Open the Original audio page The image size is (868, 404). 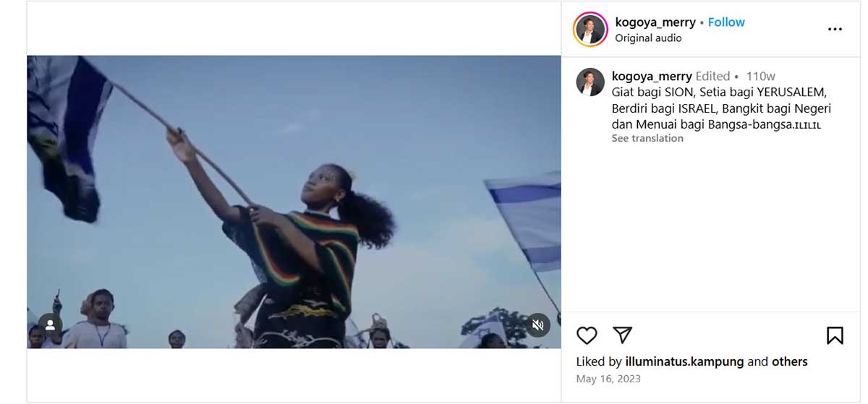tap(648, 38)
